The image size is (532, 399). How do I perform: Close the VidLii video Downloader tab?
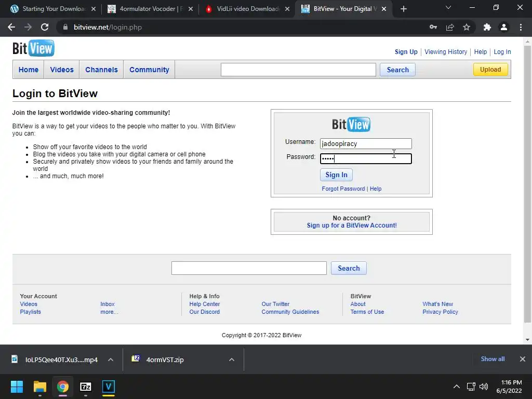287,9
